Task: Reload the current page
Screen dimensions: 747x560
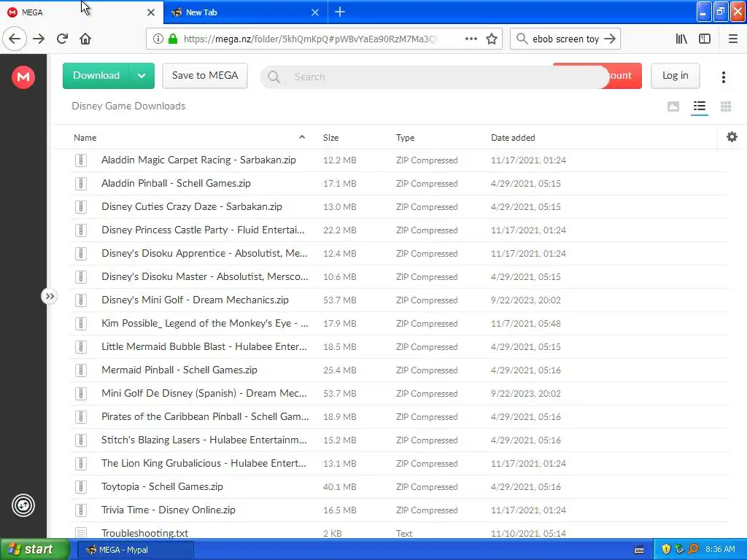Action: click(x=62, y=39)
